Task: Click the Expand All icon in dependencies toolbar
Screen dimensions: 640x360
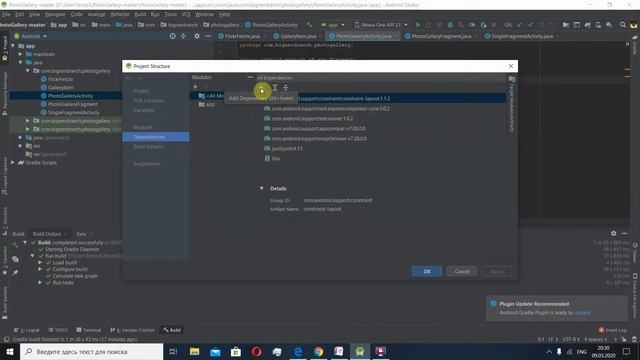Action: pos(275,88)
